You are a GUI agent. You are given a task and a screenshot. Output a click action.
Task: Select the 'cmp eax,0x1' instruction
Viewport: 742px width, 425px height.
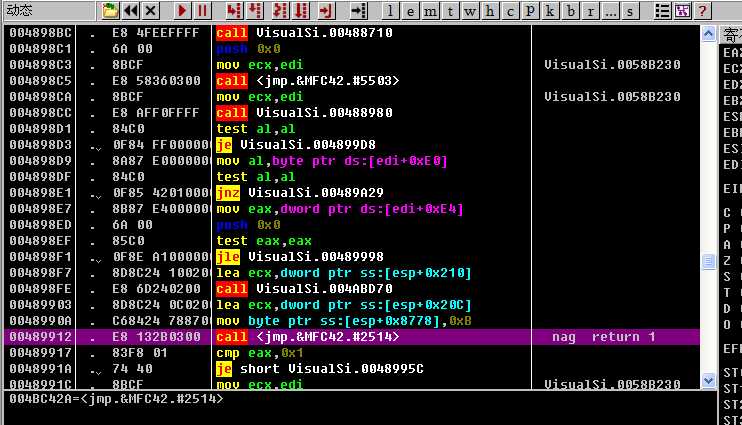pos(260,353)
